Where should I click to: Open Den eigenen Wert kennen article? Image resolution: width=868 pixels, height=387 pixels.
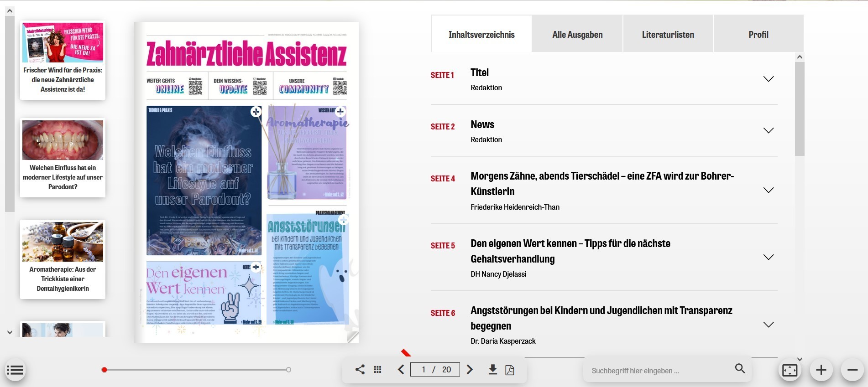pos(570,251)
